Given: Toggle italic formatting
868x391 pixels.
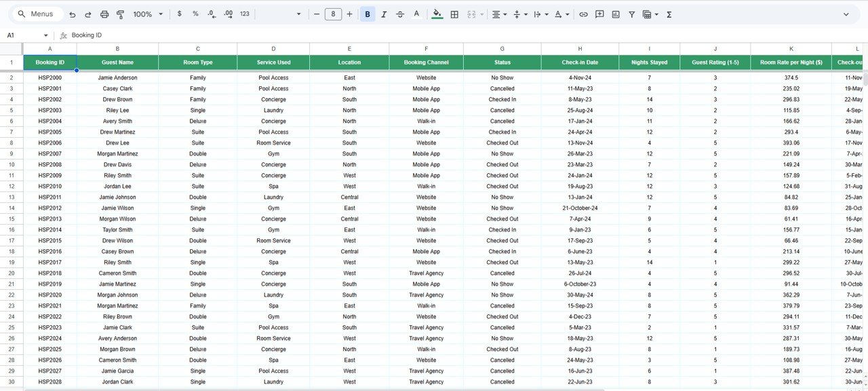Looking at the screenshot, I should pyautogui.click(x=383, y=14).
